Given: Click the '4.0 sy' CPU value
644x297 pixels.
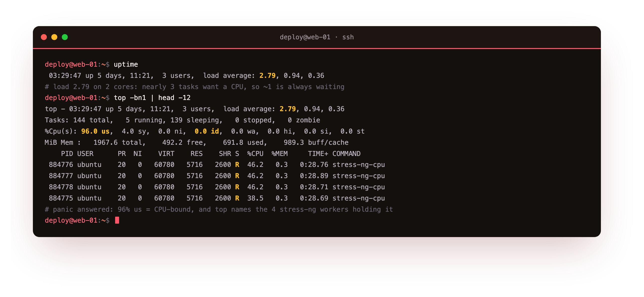Looking at the screenshot, I should click(x=134, y=131).
